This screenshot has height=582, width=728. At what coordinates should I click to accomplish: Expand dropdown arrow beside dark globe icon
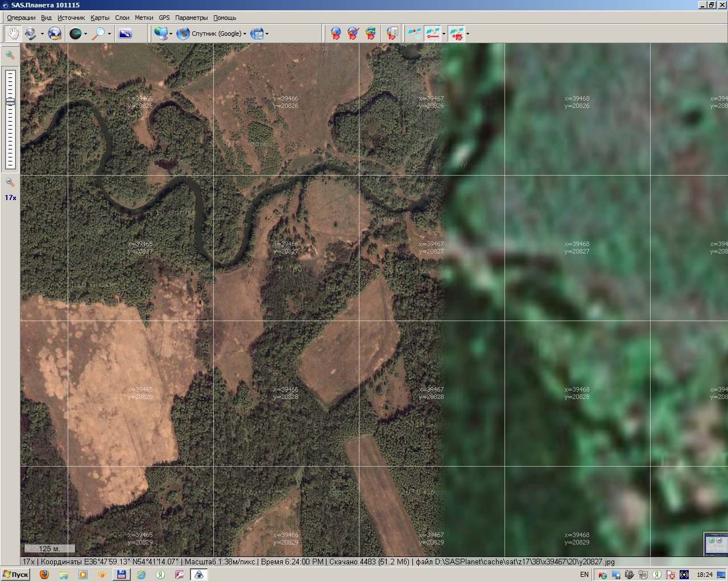click(85, 34)
